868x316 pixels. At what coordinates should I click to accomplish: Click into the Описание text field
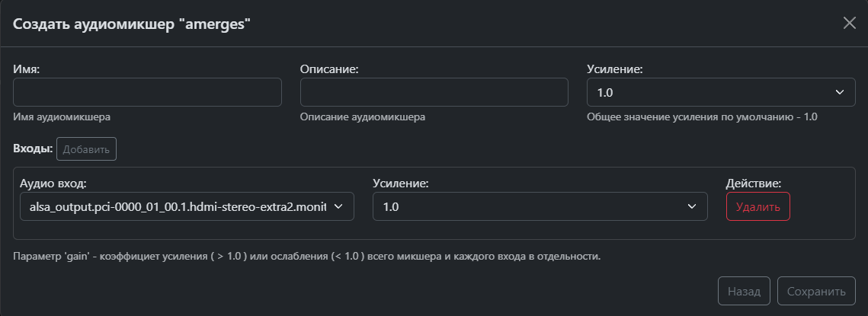434,92
